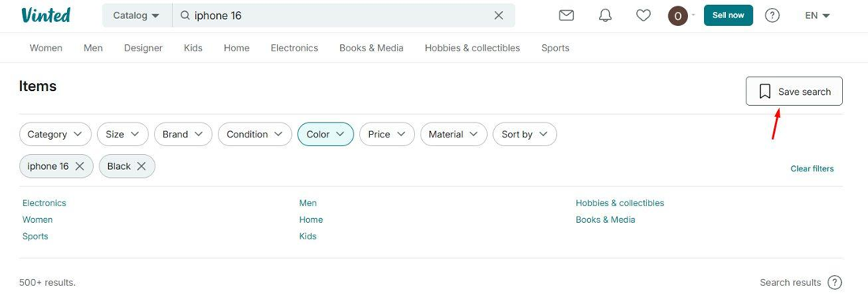
Task: Click the Clear filters link
Action: [812, 168]
